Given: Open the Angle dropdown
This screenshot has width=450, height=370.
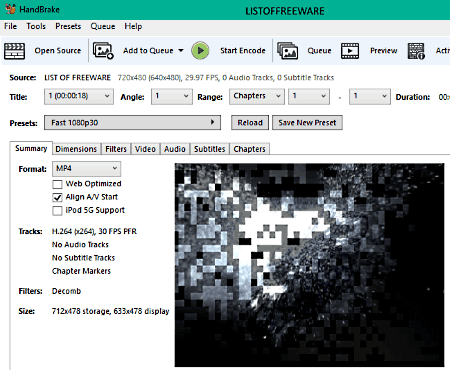Looking at the screenshot, I should point(172,96).
